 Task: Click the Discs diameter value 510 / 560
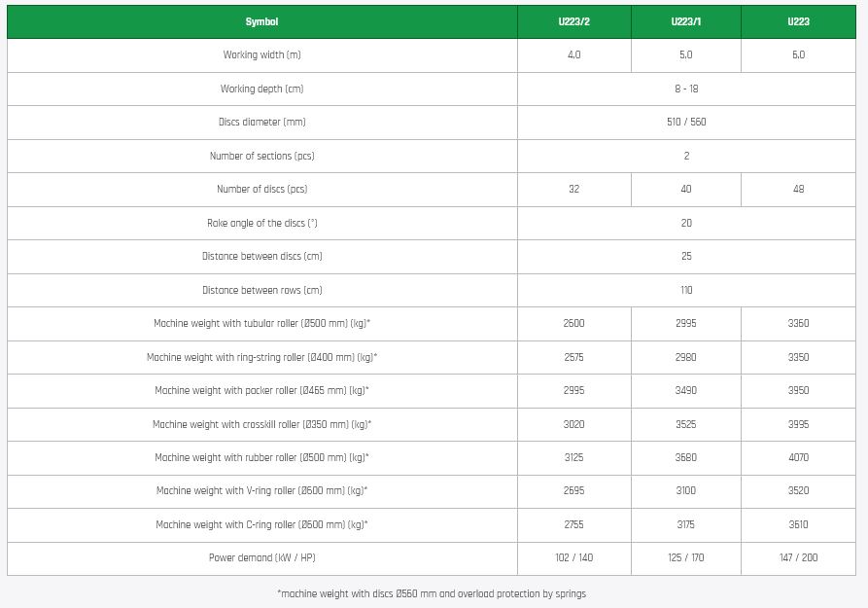(x=686, y=123)
